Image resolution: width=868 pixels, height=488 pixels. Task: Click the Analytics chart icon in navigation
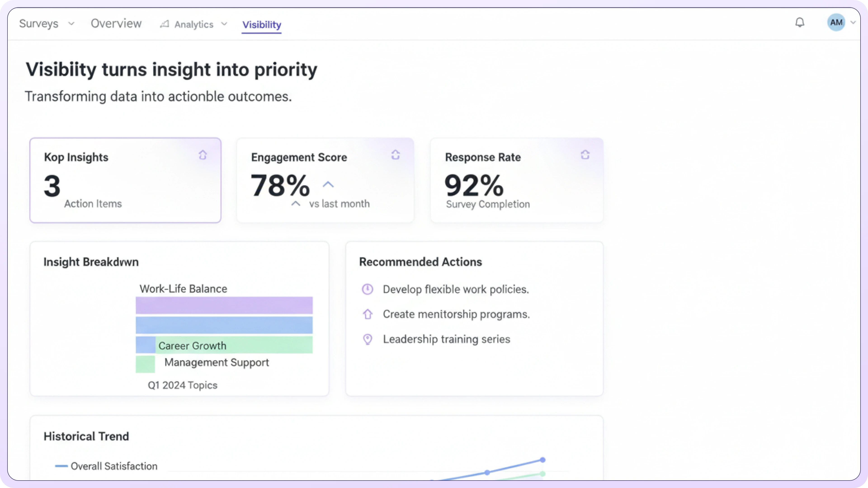(164, 24)
